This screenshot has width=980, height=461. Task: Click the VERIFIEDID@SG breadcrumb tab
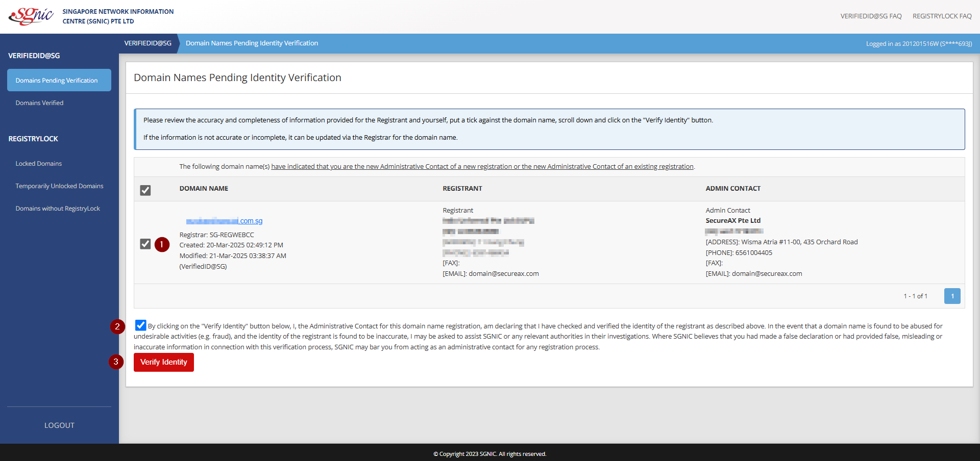(148, 43)
